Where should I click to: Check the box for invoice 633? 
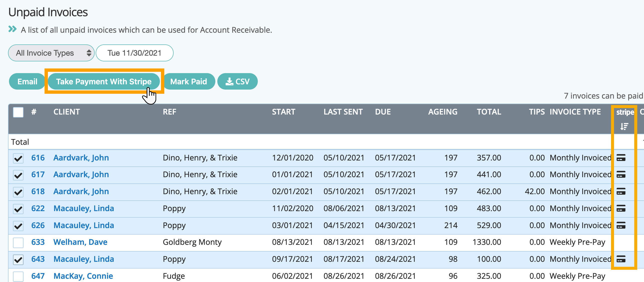pyautogui.click(x=18, y=242)
